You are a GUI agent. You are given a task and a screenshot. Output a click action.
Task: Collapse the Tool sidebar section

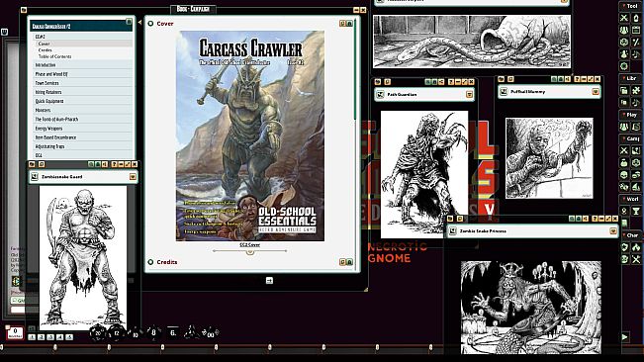(631, 6)
